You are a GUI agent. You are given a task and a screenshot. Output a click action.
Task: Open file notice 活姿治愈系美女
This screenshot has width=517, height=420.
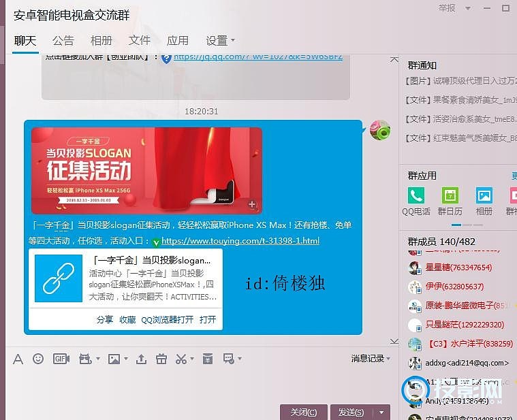pos(460,119)
